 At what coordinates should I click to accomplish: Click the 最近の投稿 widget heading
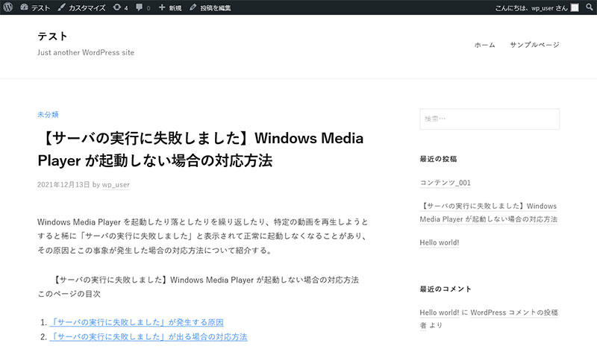tap(438, 159)
